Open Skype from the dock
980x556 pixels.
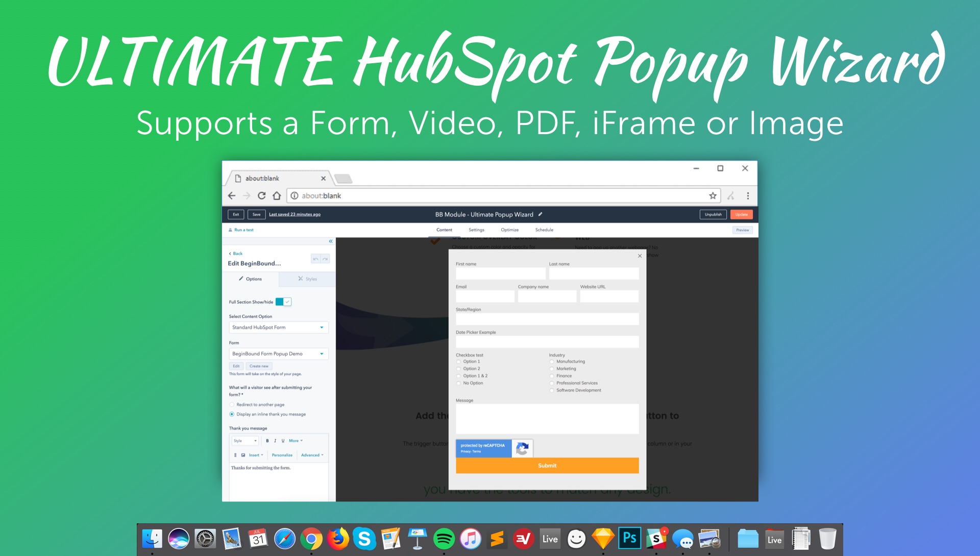364,539
